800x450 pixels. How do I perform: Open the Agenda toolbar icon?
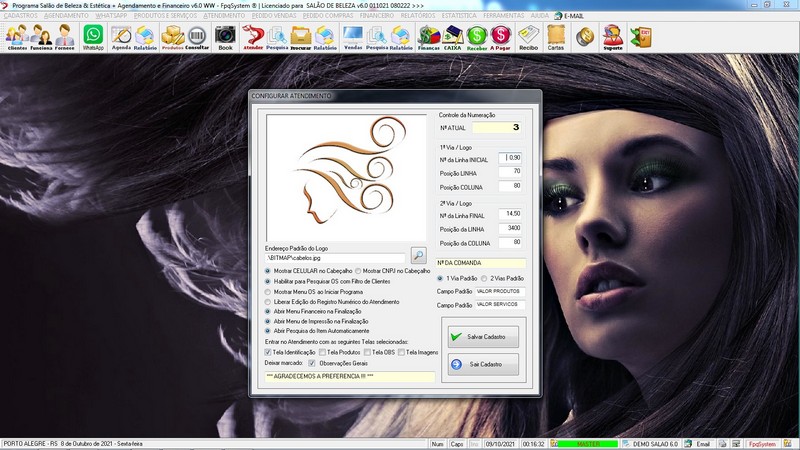(x=121, y=37)
